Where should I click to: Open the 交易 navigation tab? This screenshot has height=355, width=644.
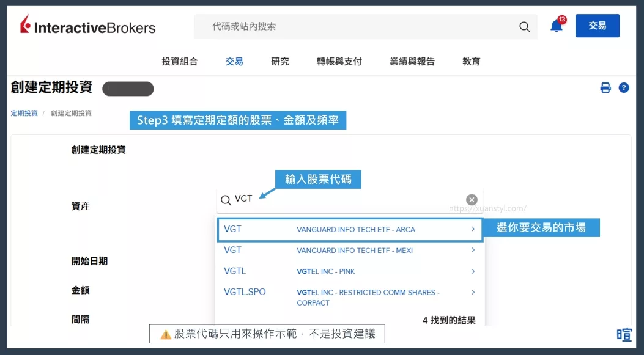point(234,61)
